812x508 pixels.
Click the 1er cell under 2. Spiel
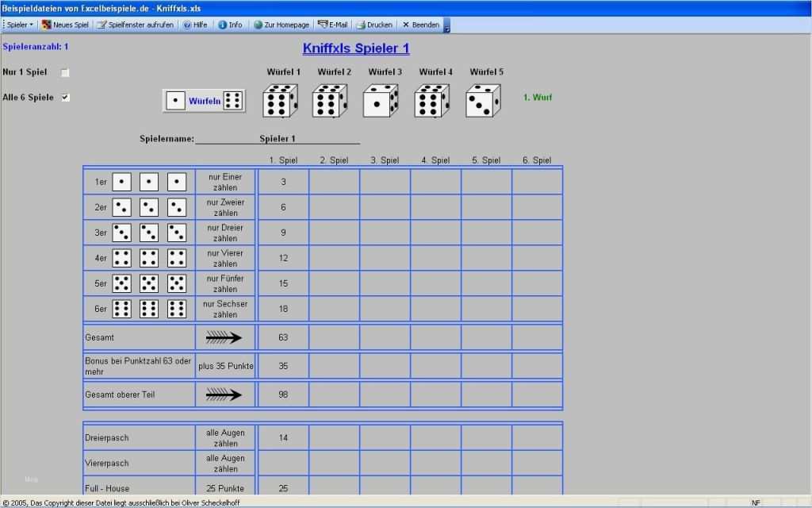334,182
